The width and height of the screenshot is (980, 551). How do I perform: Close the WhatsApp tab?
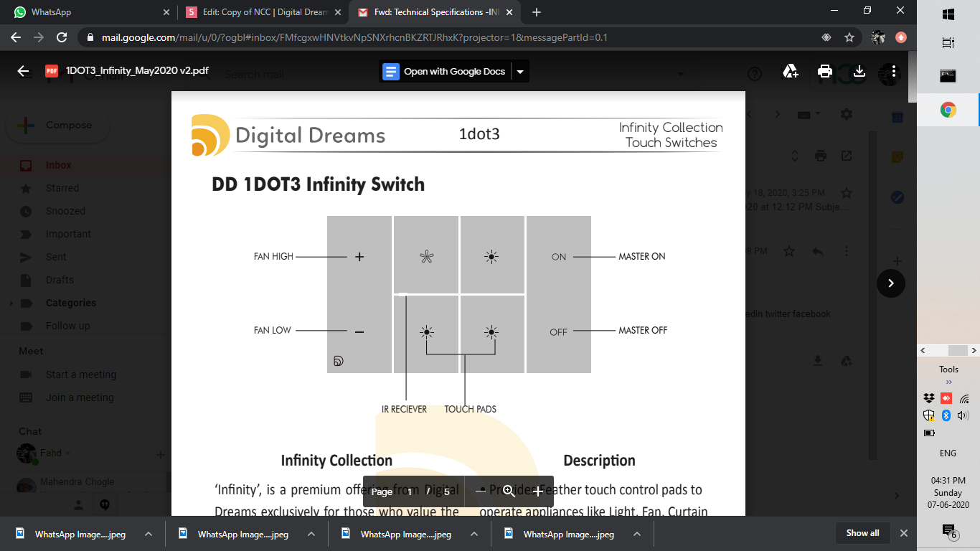tap(166, 12)
